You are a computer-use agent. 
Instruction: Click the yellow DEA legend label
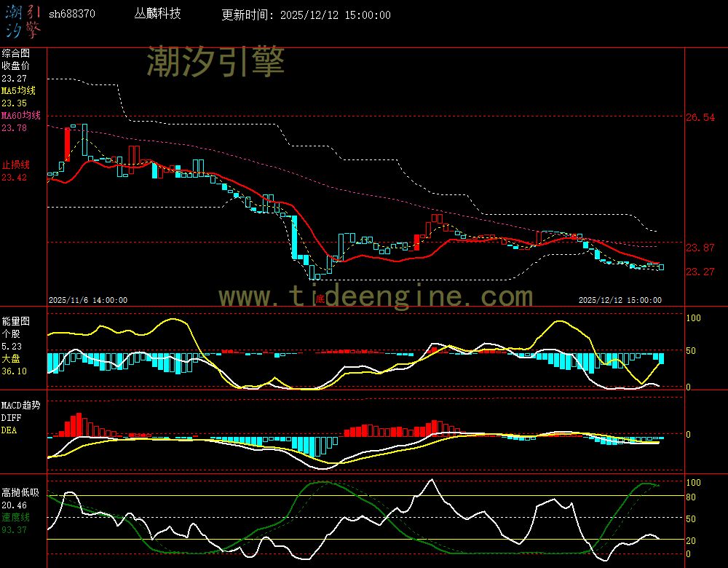pos(9,430)
